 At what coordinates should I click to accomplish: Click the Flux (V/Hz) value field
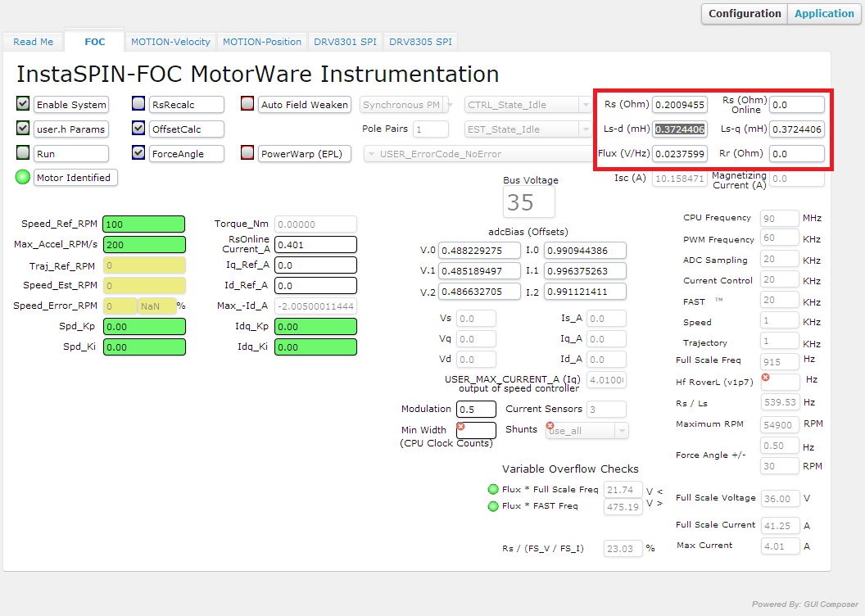coord(680,154)
